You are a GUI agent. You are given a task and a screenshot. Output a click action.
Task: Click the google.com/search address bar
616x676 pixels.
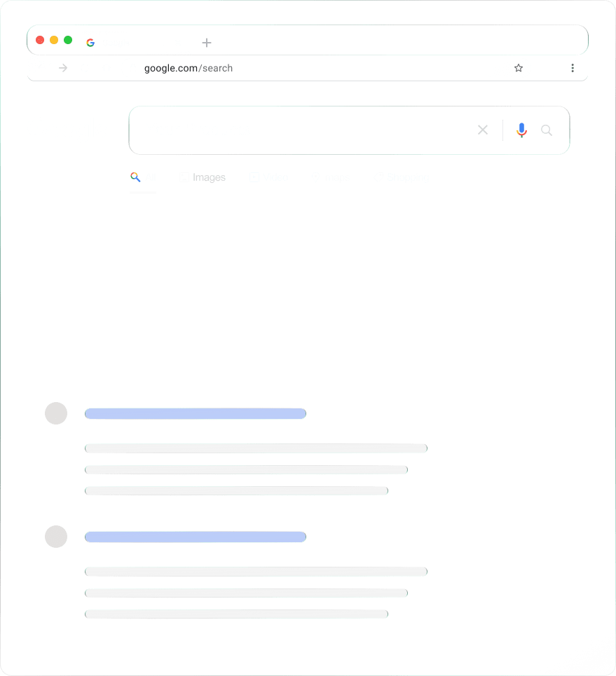pyautogui.click(x=189, y=68)
